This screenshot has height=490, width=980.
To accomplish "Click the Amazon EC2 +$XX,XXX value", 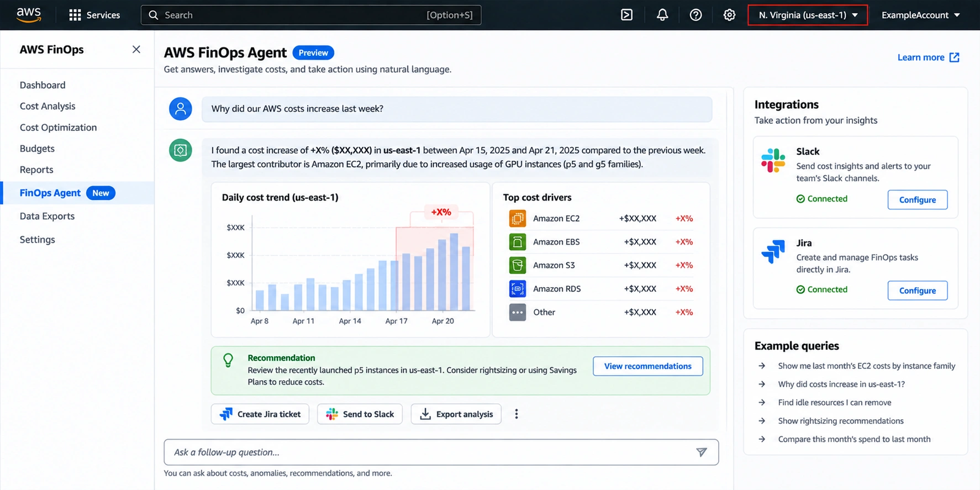I will pos(637,218).
